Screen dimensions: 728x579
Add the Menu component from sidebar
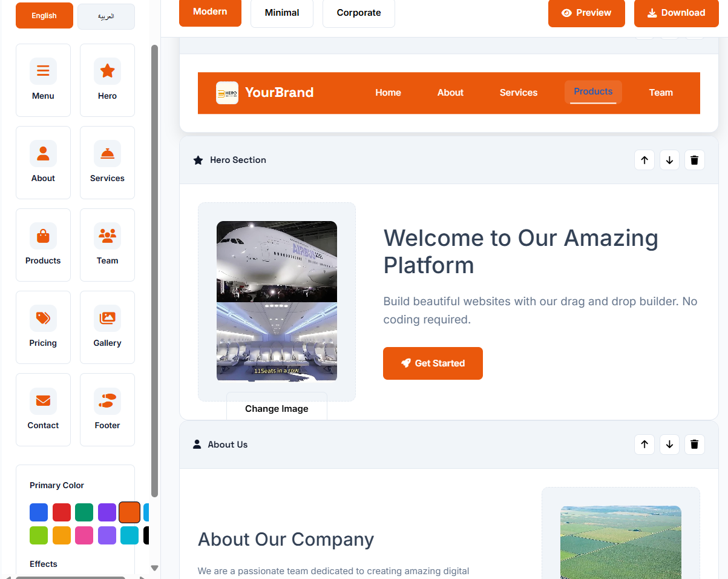(43, 80)
